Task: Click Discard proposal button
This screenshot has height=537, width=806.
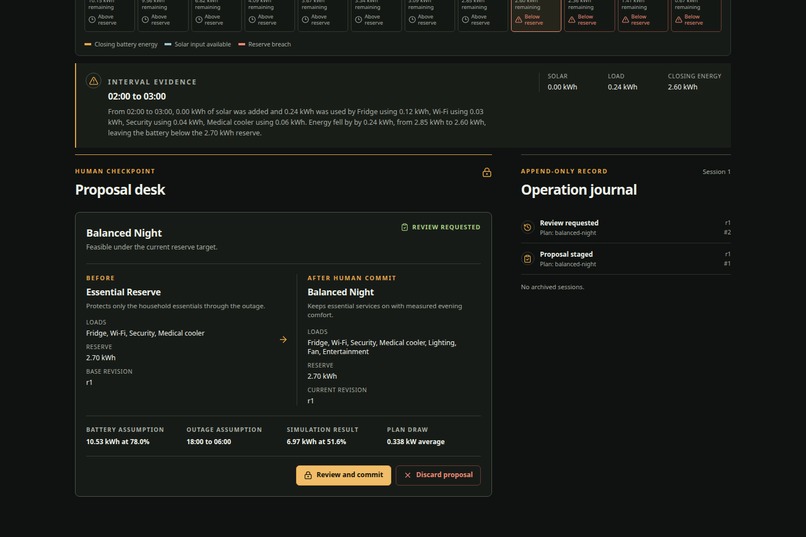Action: click(438, 475)
